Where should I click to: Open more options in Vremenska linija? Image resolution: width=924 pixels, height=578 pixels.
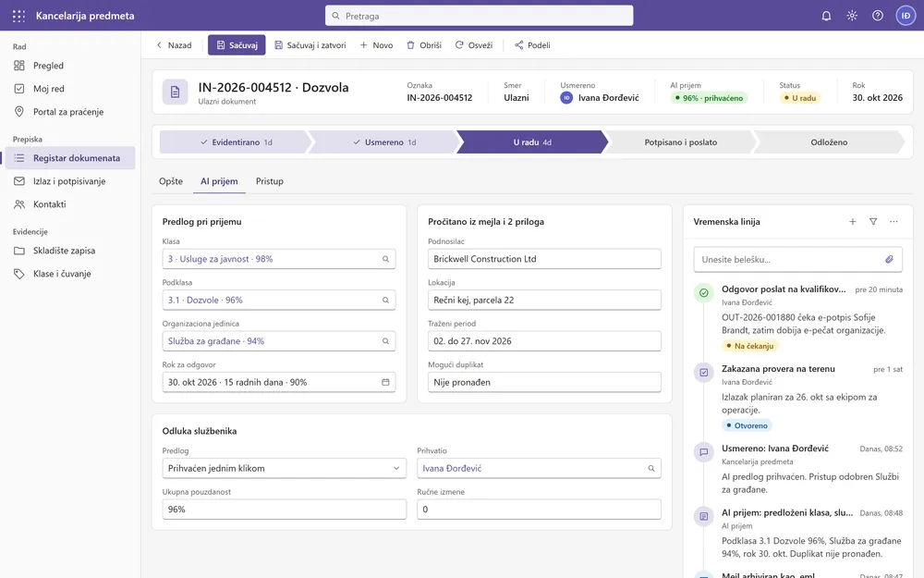point(894,222)
